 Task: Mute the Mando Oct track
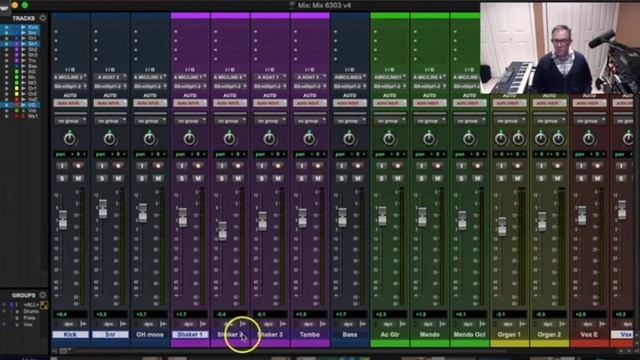478,178
